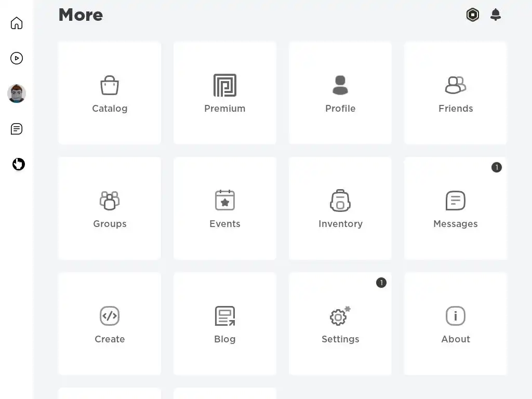Screen dimensions: 532x399
Task: Open the Discover play icon in sidebar
Action: pyautogui.click(x=16, y=58)
